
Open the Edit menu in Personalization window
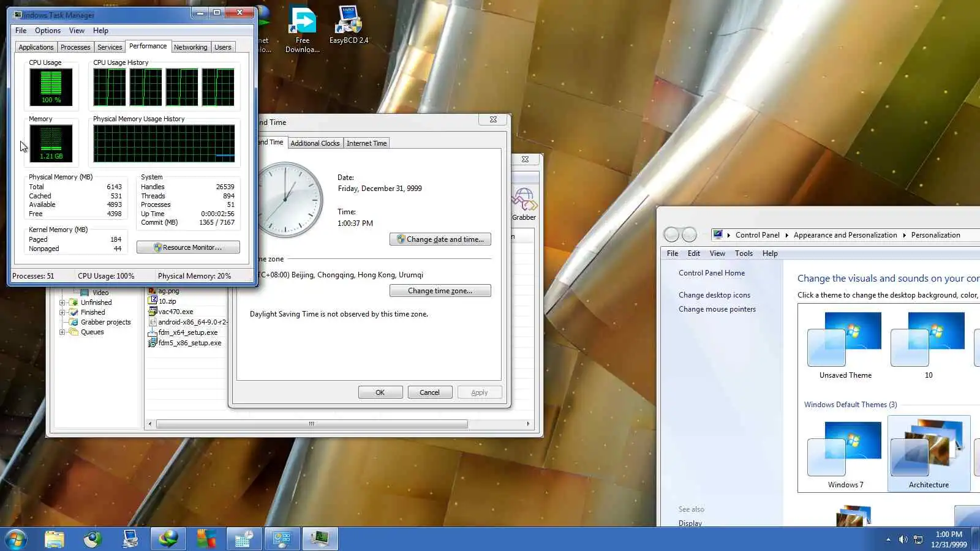[x=694, y=253]
